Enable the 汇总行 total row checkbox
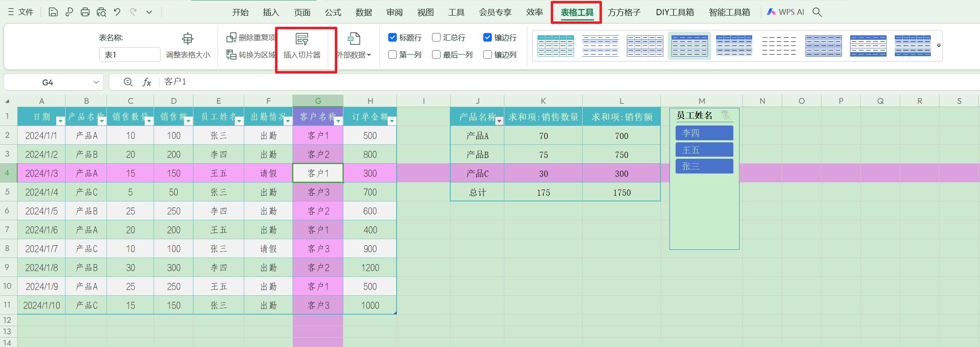Viewport: 980px width, 347px height. click(x=436, y=38)
